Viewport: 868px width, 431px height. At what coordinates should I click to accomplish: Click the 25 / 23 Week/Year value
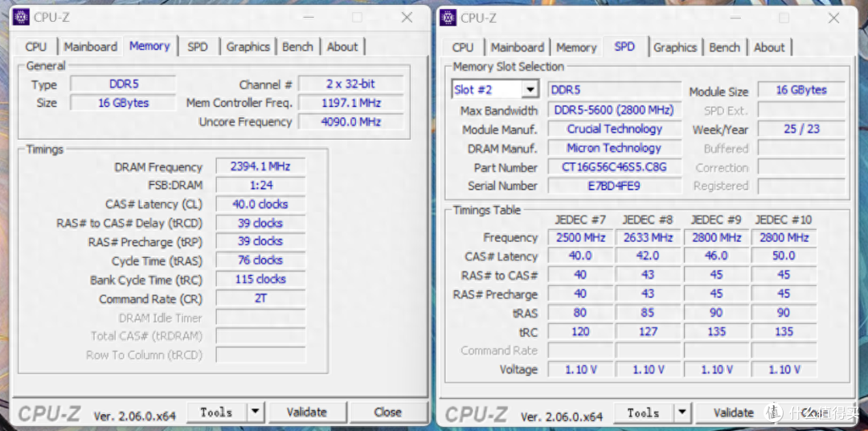point(801,129)
